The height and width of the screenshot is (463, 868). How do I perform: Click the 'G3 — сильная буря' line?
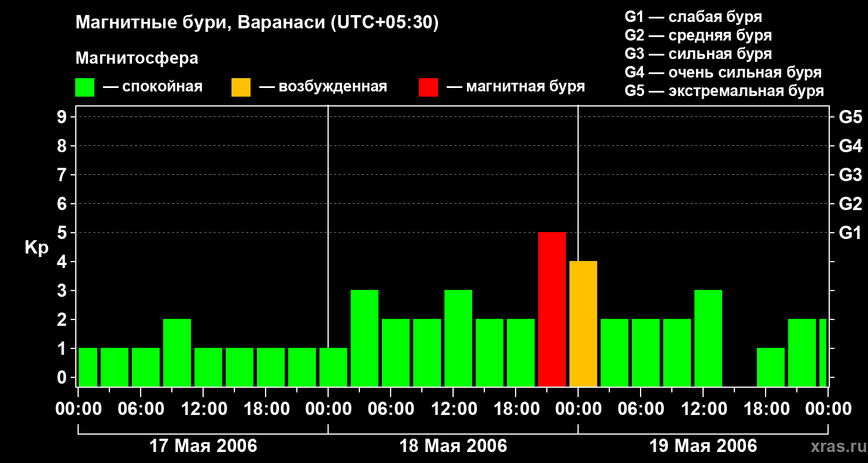[698, 54]
